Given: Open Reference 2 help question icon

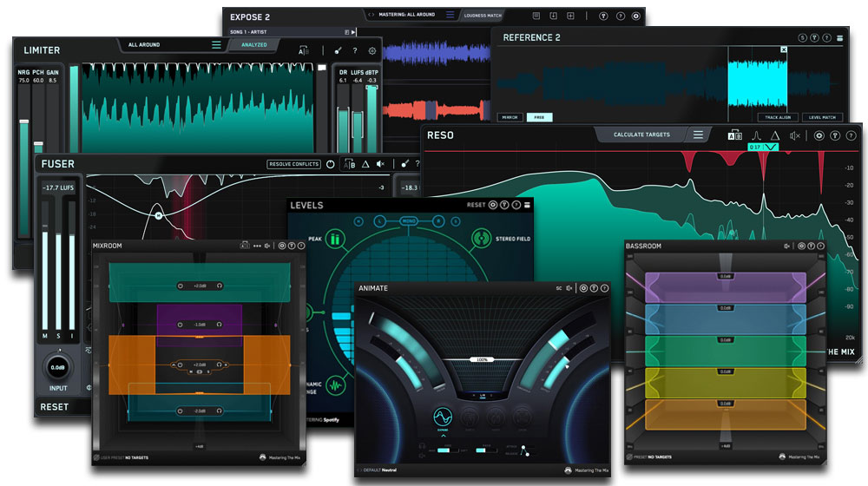Looking at the screenshot, I should (826, 37).
